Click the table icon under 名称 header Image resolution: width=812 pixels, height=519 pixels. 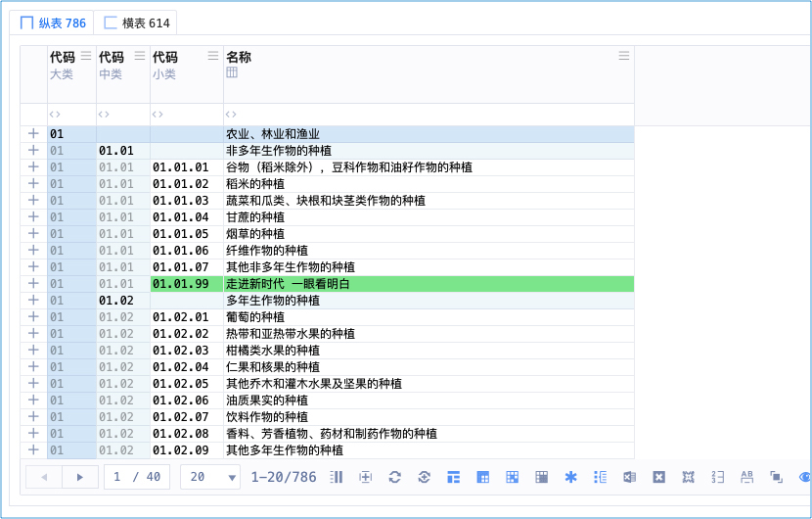click(232, 72)
